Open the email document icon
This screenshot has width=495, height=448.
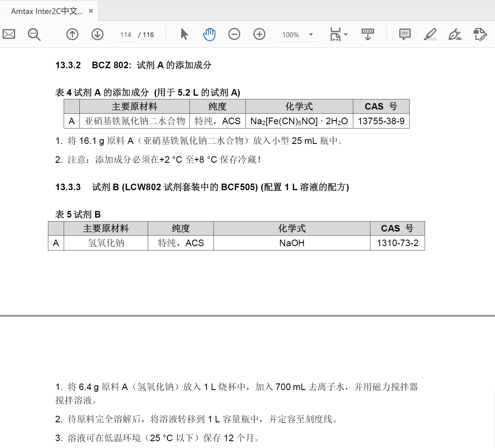9,34
